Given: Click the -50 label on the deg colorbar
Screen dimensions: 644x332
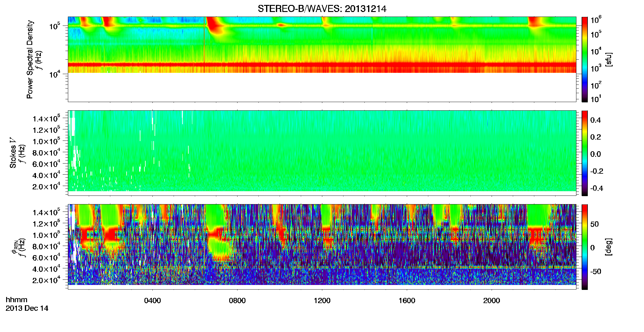Looking at the screenshot, I should point(596,272).
